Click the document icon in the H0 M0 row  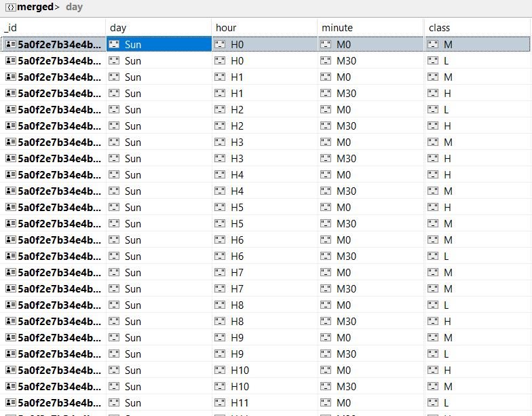(11, 44)
